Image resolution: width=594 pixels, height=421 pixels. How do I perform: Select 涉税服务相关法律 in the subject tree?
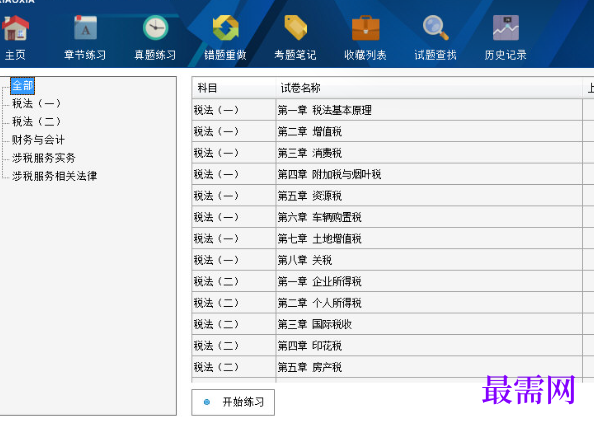click(x=55, y=176)
